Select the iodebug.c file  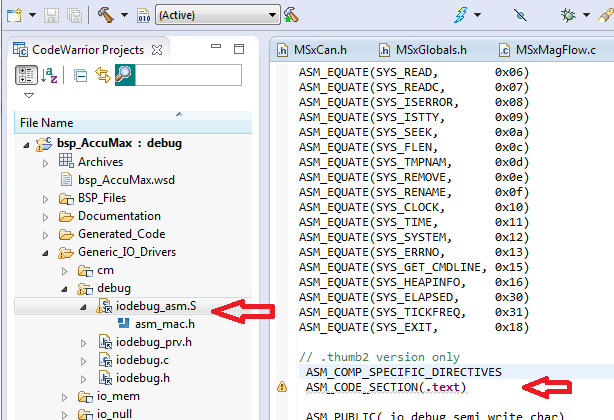142,360
